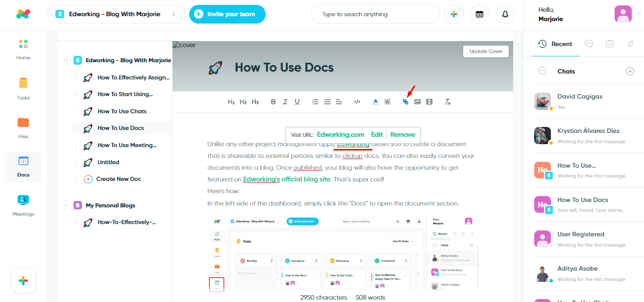The height and width of the screenshot is (302, 644).
Task: Open the calendar icon in the top bar
Action: tap(479, 14)
